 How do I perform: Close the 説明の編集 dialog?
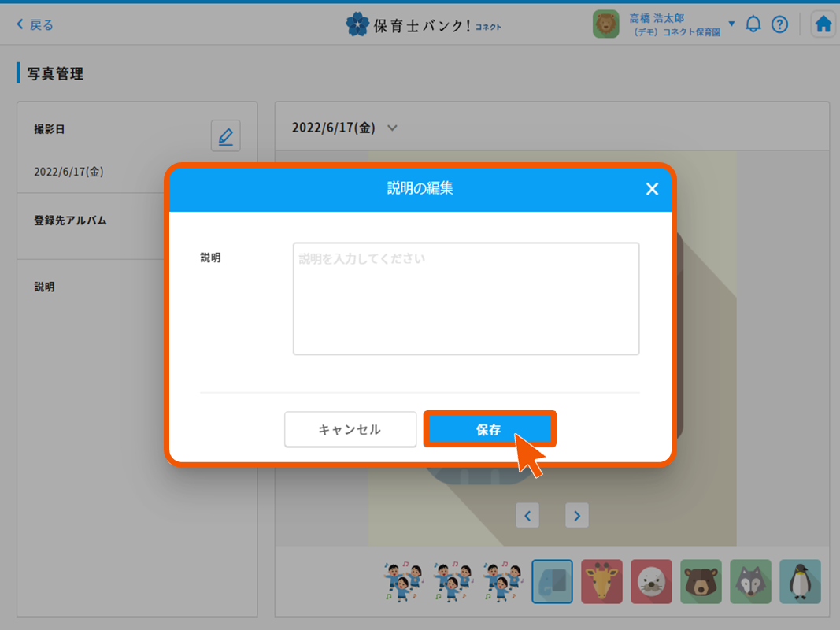(x=652, y=189)
